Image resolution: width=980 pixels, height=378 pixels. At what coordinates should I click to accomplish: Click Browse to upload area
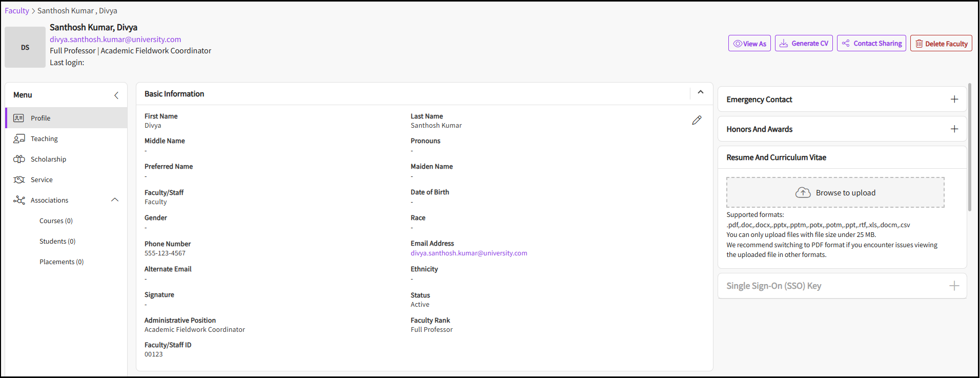coord(835,193)
